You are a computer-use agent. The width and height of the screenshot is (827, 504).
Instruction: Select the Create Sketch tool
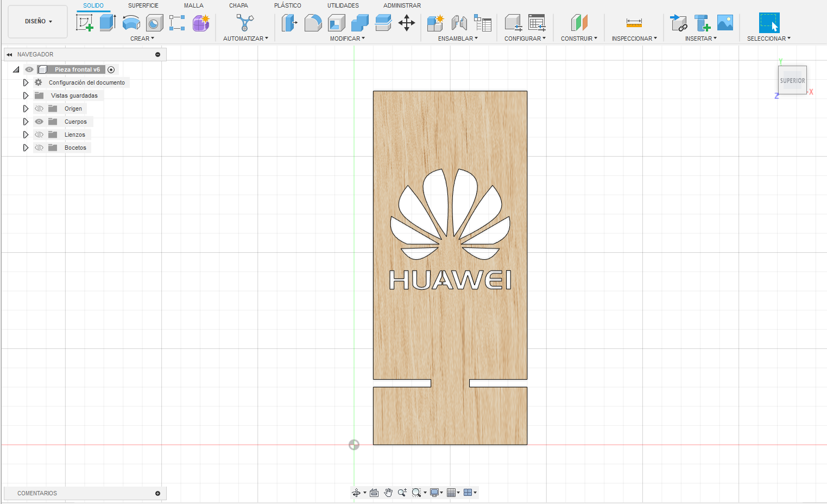point(84,23)
